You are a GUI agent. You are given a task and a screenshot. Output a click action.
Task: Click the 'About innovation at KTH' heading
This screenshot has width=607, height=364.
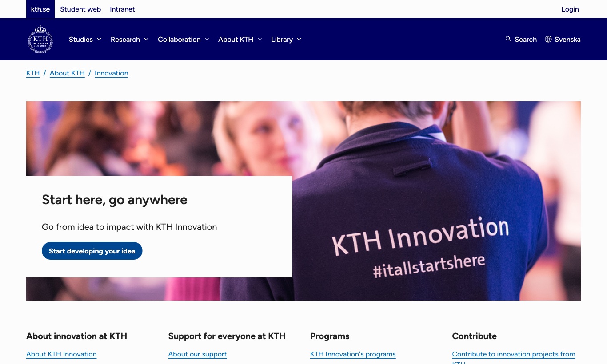(76, 336)
